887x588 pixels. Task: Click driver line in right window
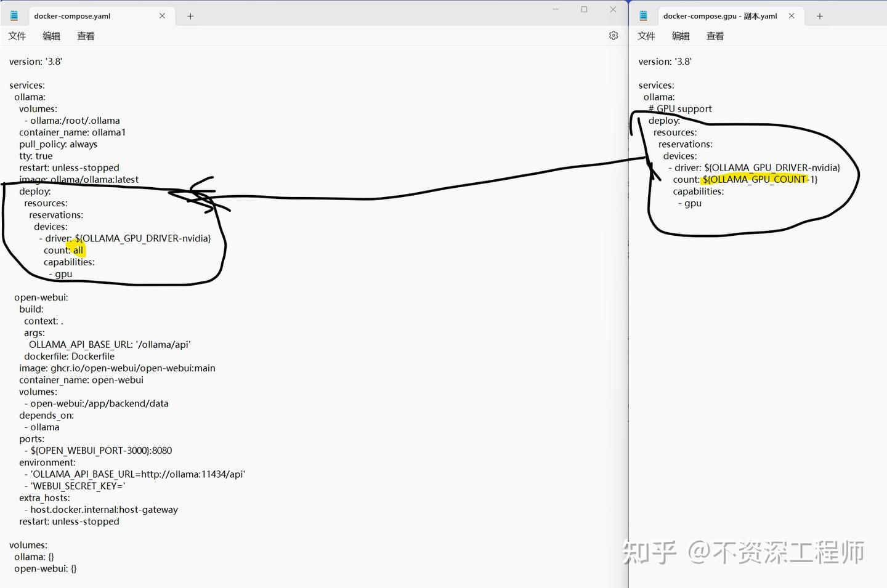755,167
